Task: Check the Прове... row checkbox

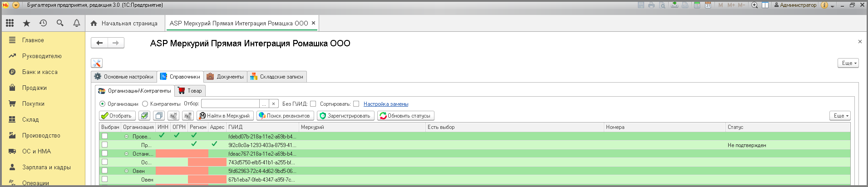Action: [104, 136]
